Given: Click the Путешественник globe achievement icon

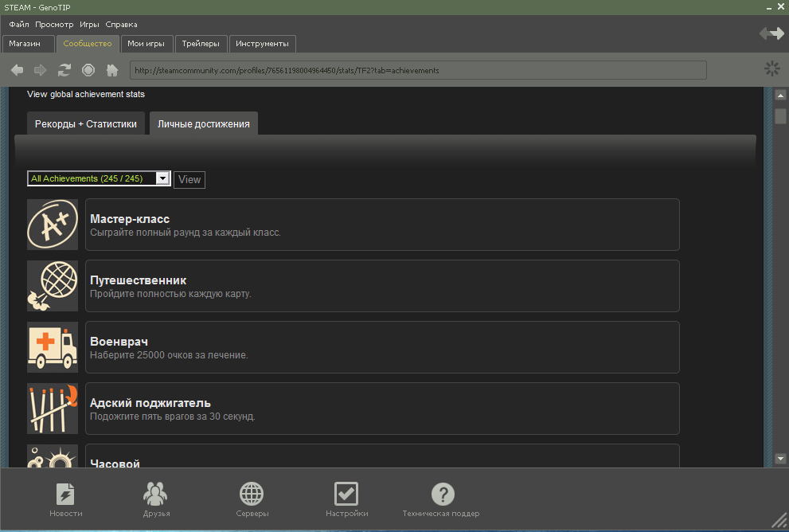Looking at the screenshot, I should pos(53,286).
